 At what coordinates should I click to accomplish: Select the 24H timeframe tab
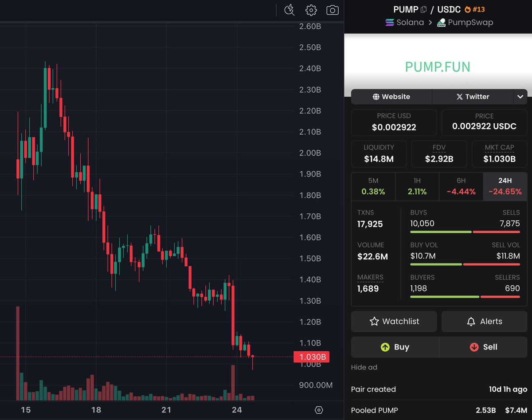click(505, 187)
